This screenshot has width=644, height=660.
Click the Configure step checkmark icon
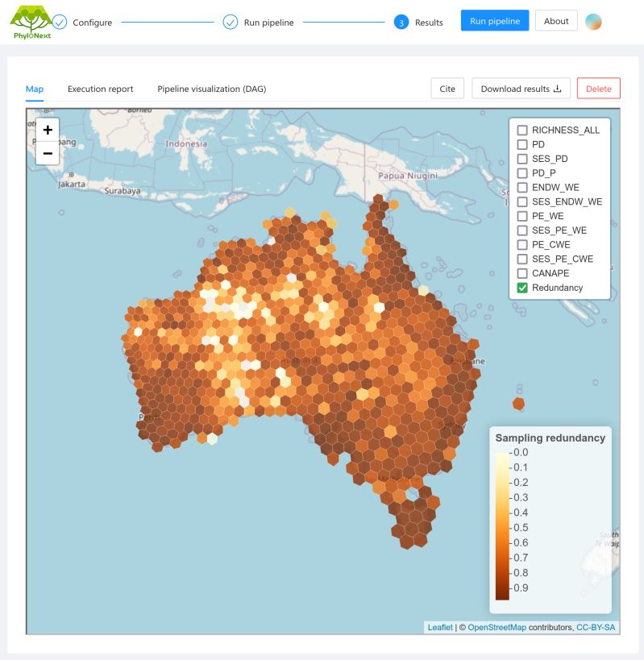(60, 22)
